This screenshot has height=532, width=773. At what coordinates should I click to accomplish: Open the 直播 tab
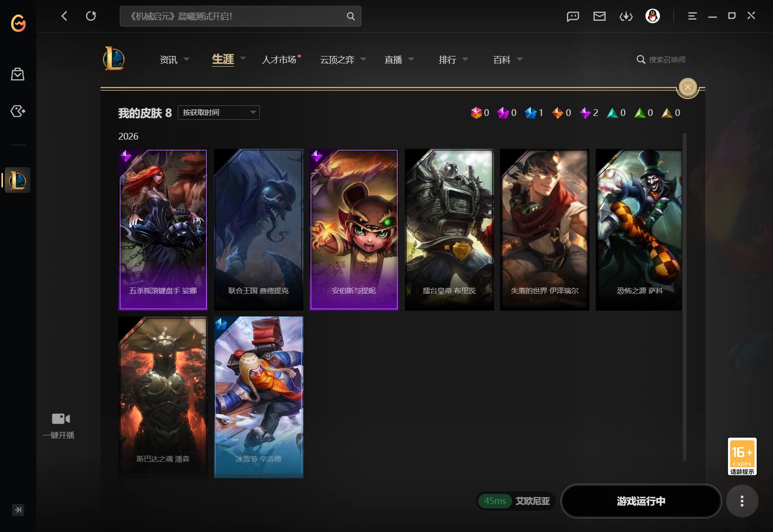(393, 59)
